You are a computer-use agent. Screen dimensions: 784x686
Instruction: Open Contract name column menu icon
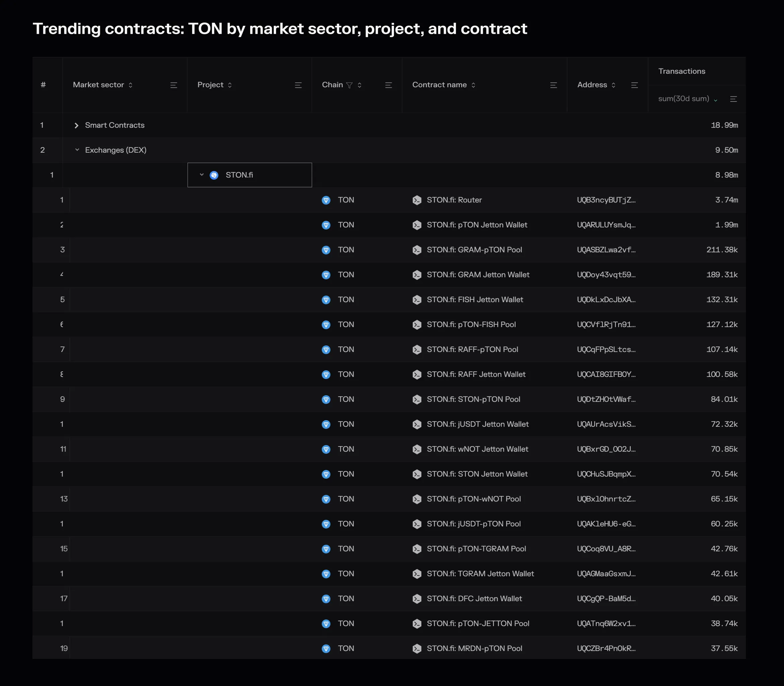pos(554,85)
